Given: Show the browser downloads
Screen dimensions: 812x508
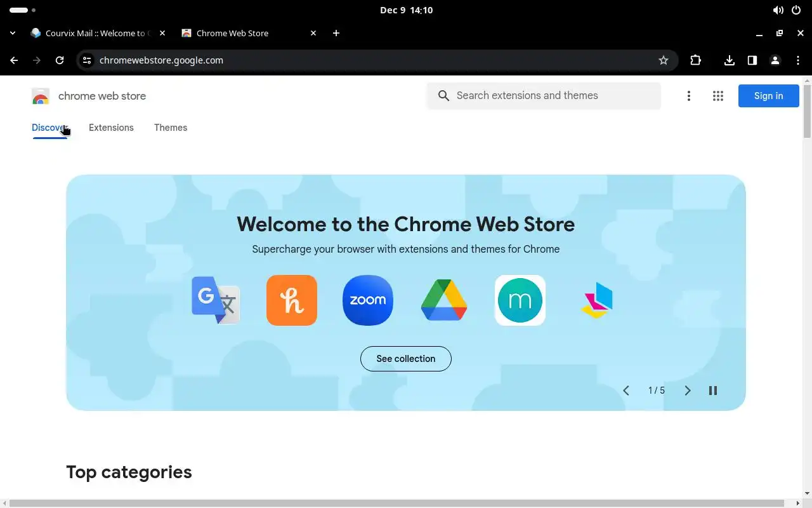Looking at the screenshot, I should coord(730,60).
